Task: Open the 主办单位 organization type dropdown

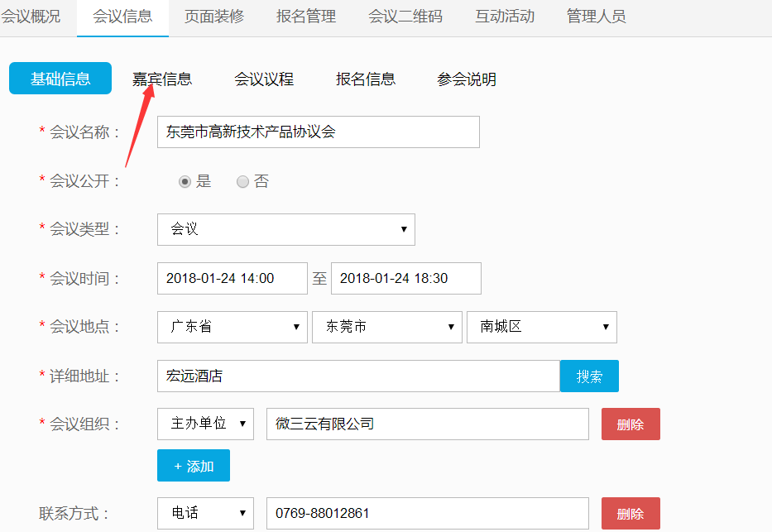Action: [x=205, y=424]
